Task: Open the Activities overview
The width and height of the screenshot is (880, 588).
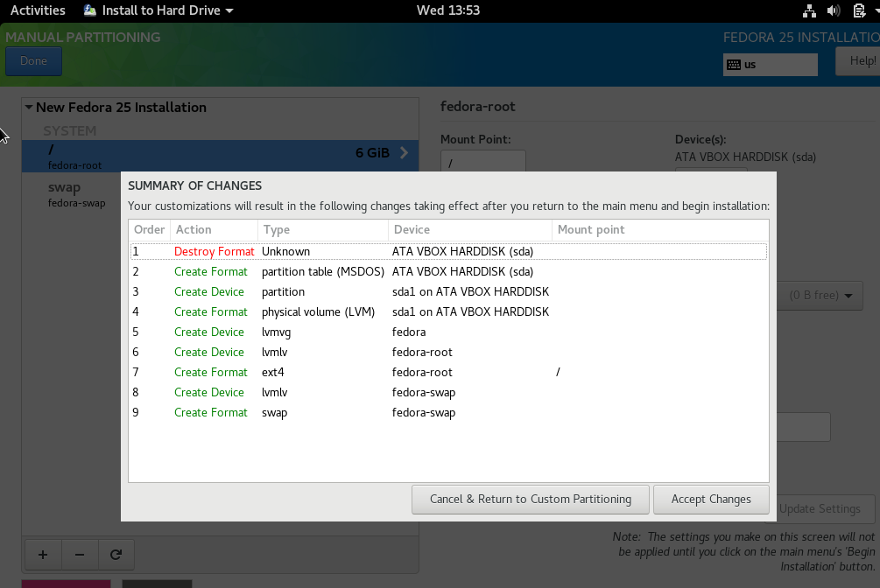Action: [38, 10]
